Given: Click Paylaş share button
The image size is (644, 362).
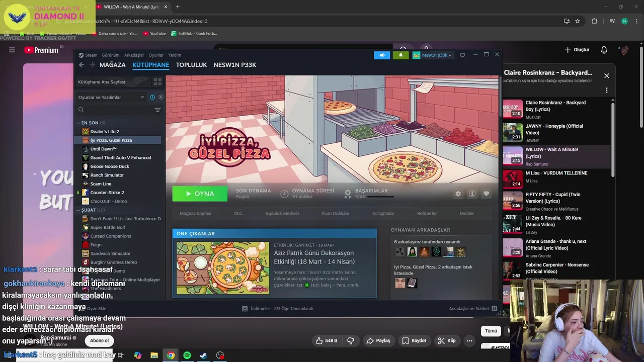Looking at the screenshot, I should click(x=378, y=340).
